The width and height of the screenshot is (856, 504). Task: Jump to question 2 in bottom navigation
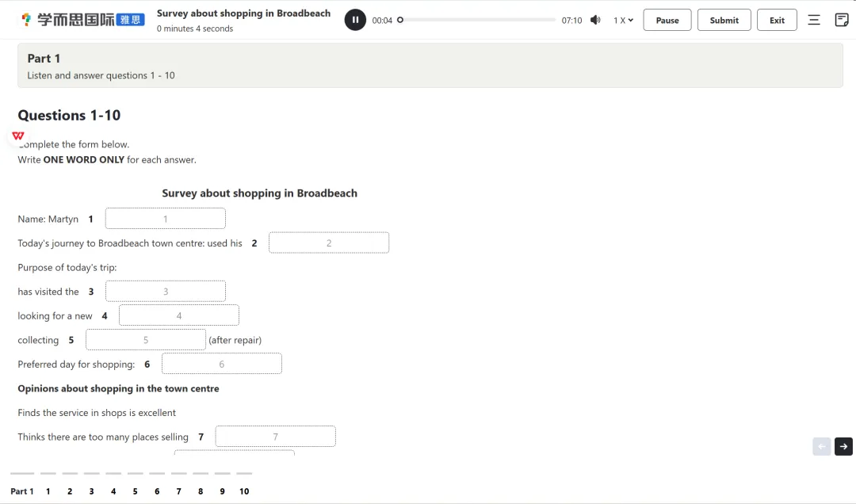[70, 491]
